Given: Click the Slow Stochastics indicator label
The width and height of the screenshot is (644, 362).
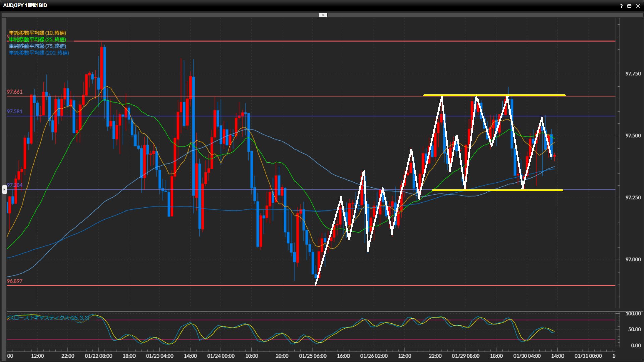Looking at the screenshot, I should (49, 318).
